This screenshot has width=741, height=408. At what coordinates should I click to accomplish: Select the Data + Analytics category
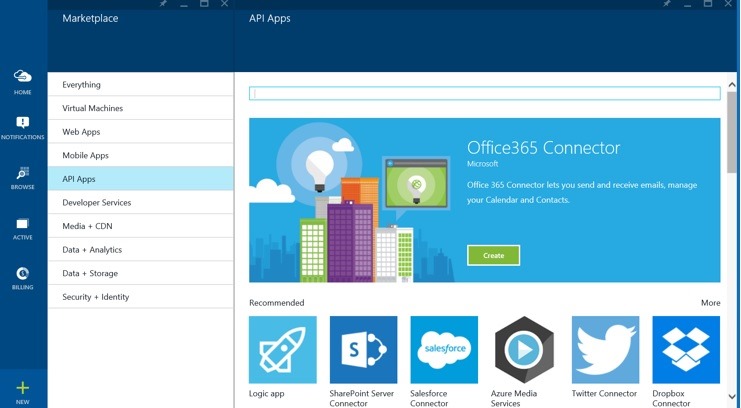[x=141, y=250]
